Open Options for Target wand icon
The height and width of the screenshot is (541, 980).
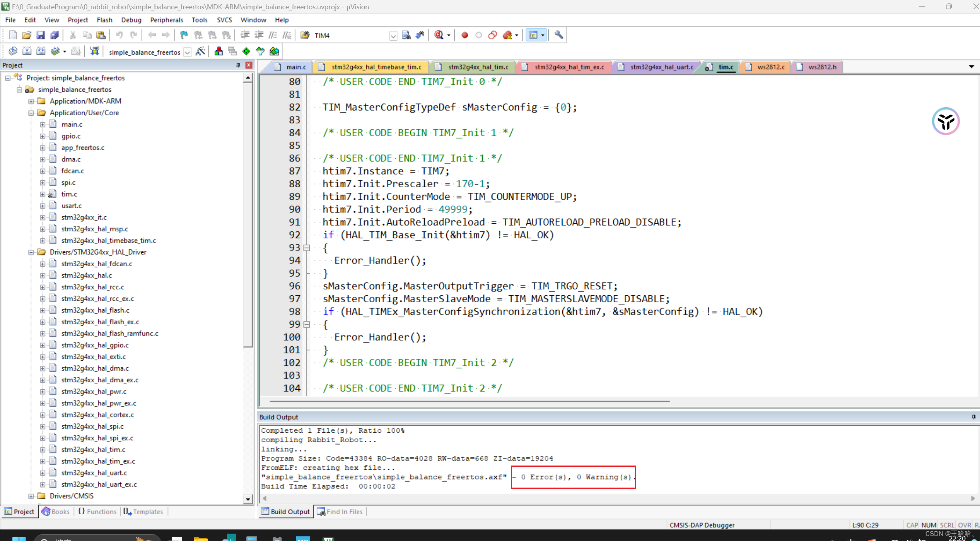tap(200, 51)
